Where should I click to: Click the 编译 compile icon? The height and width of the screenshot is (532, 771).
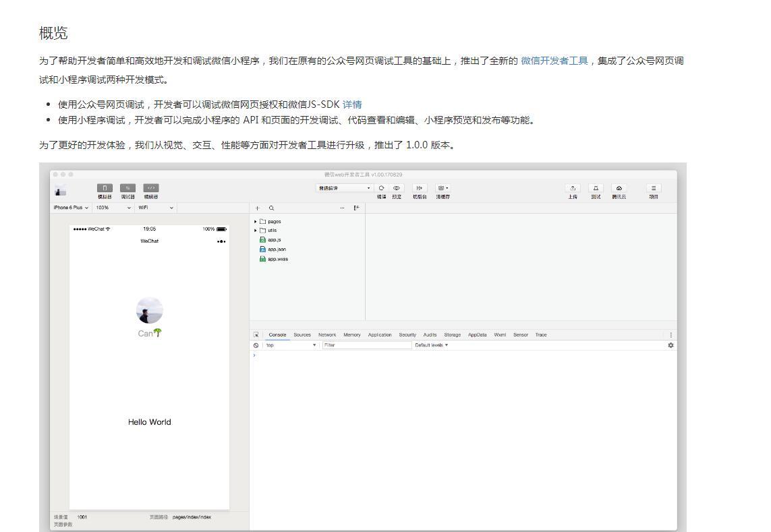click(381, 187)
